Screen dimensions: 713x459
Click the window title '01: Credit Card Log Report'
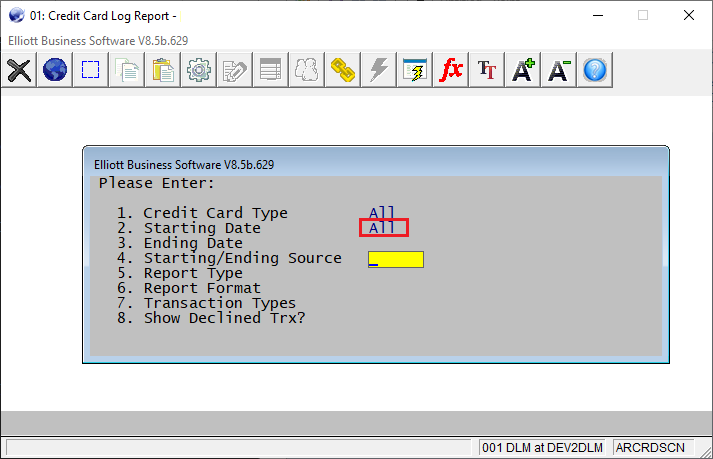click(100, 16)
